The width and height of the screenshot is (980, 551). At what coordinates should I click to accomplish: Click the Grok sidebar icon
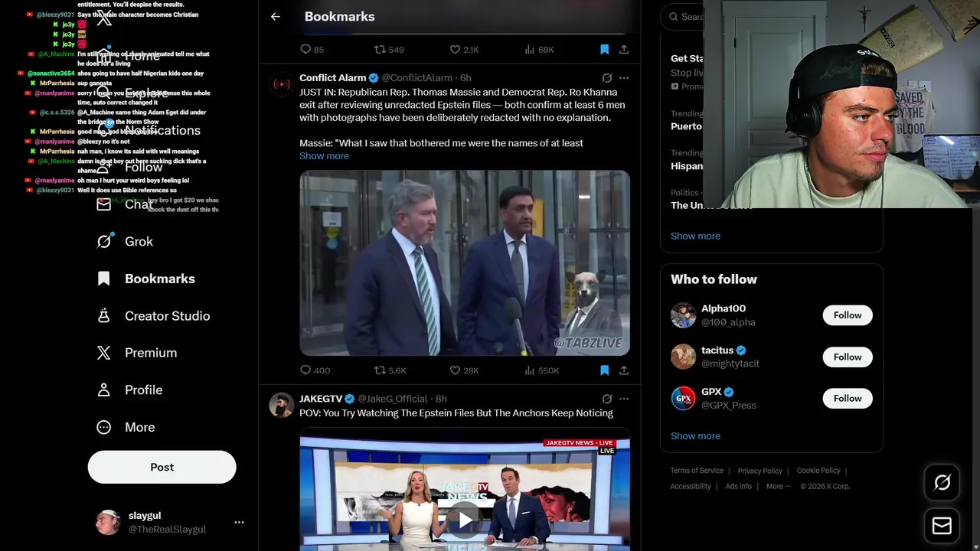[x=104, y=241]
